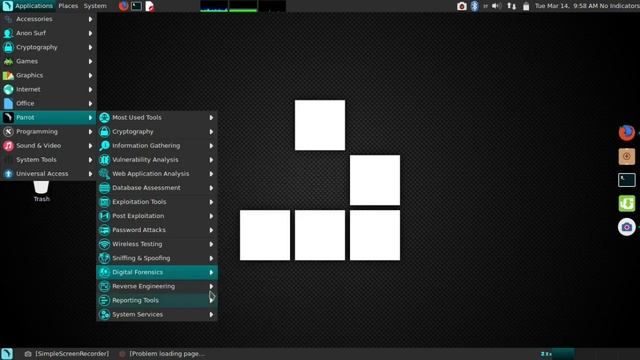Image resolution: width=640 pixels, height=360 pixels.
Task: Select the Parrot menu entry
Action: (x=48, y=118)
